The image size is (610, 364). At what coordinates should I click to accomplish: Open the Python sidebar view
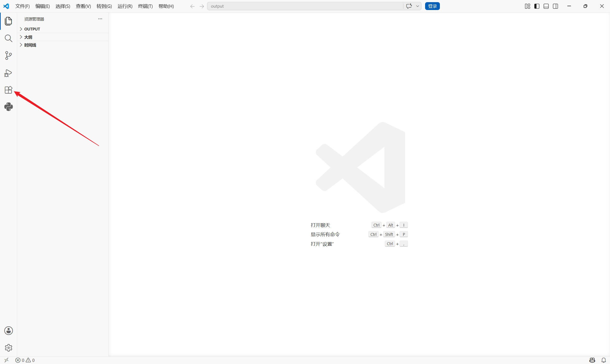click(x=8, y=107)
